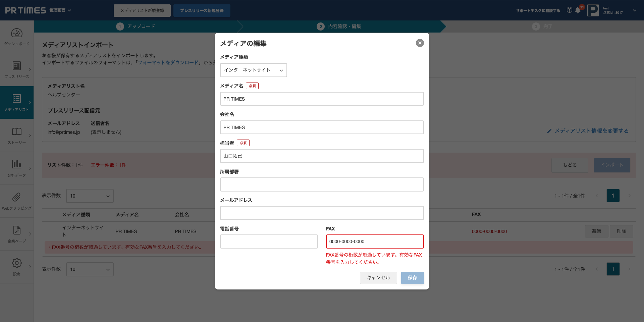The width and height of the screenshot is (644, 322).
Task: Open the media type dropdown in dialog
Action: pyautogui.click(x=254, y=70)
